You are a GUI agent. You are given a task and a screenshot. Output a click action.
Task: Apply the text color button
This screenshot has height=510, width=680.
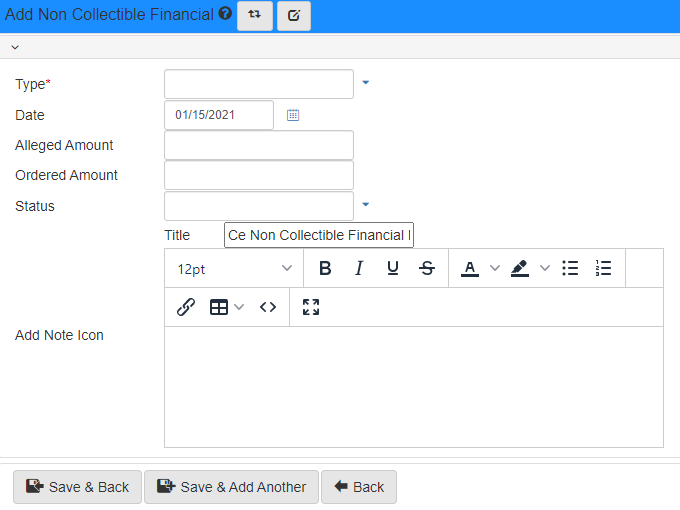point(470,268)
